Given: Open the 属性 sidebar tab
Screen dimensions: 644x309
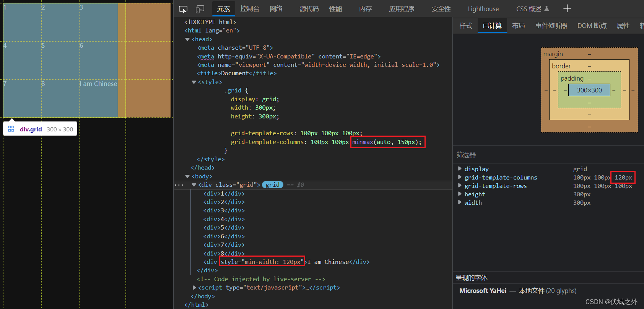Looking at the screenshot, I should (x=623, y=26).
